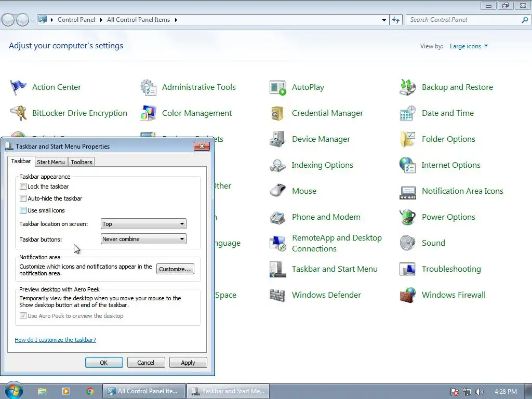The width and height of the screenshot is (532, 399).
Task: Click All Control Panel Items breadcrumb
Action: point(138,20)
